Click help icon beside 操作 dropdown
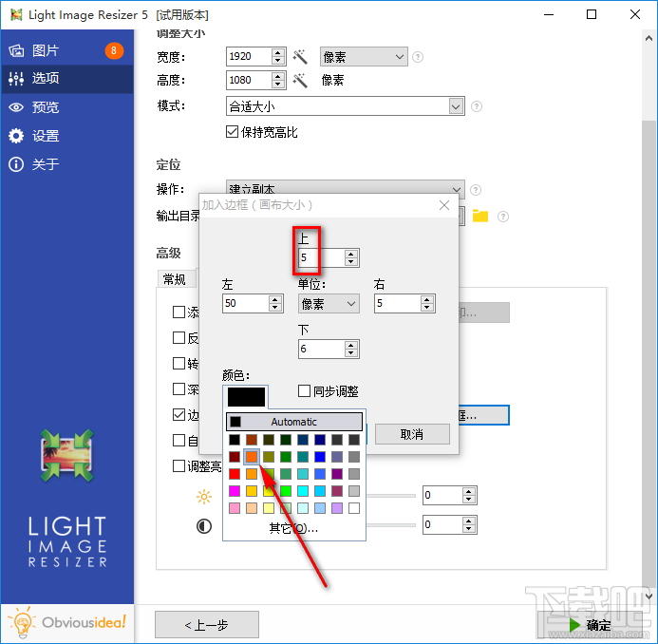Viewport: 658px width, 644px height. pyautogui.click(x=476, y=190)
